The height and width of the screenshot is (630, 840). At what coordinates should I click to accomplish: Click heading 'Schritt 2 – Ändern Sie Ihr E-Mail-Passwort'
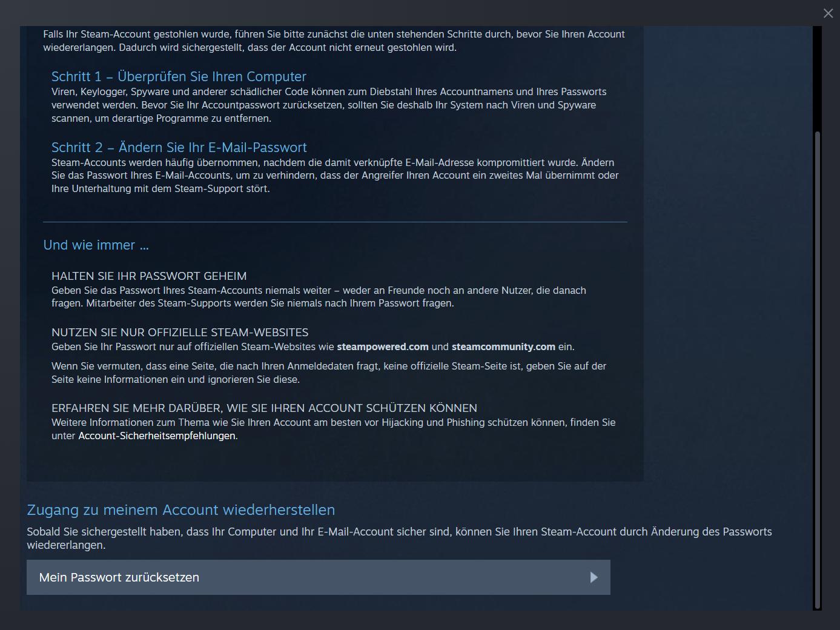[x=179, y=147]
